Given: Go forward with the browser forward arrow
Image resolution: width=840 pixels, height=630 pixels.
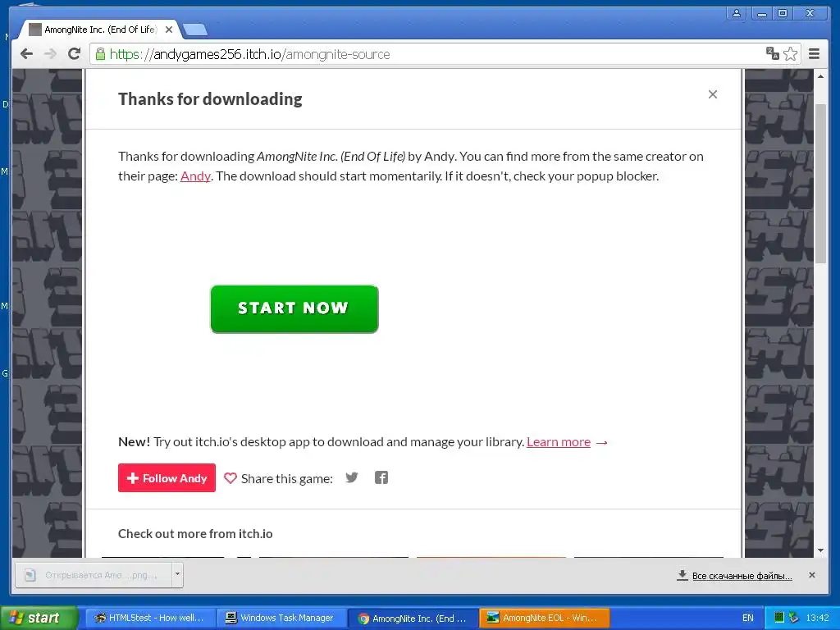Looking at the screenshot, I should pos(50,53).
